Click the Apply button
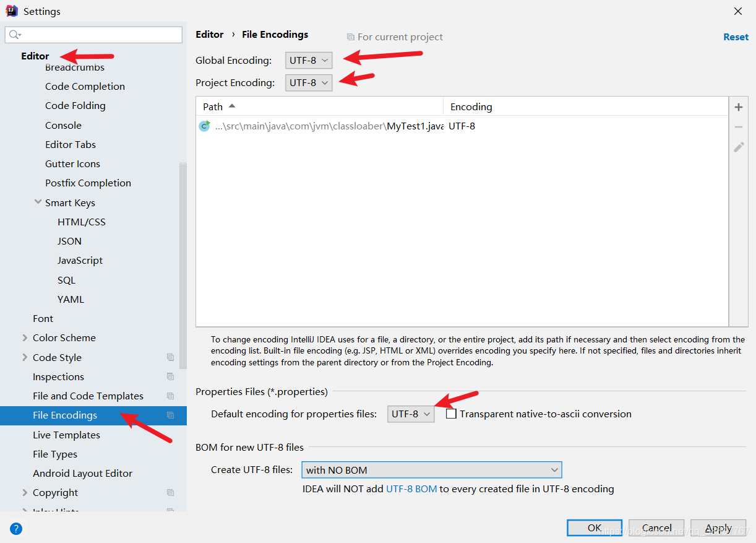 pos(718,528)
